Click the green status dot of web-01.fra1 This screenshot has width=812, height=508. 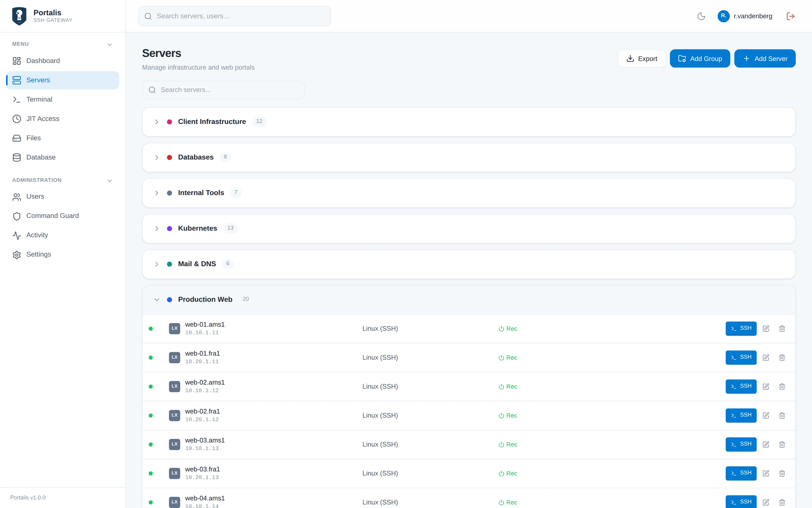[151, 358]
